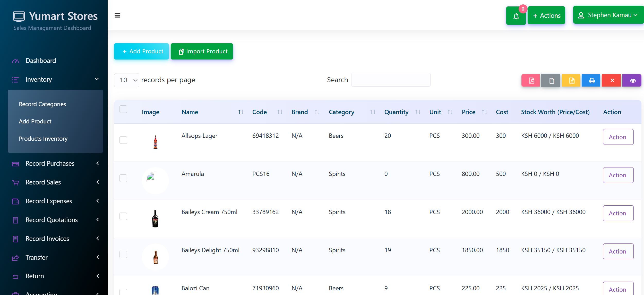Expand the Record Invoices chevron
This screenshot has width=644, height=295.
pyautogui.click(x=98, y=238)
